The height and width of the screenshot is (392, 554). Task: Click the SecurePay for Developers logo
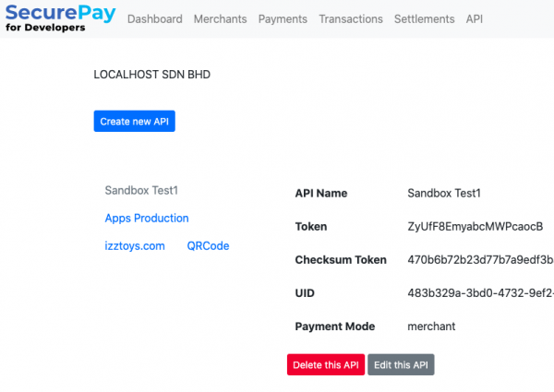coord(60,18)
